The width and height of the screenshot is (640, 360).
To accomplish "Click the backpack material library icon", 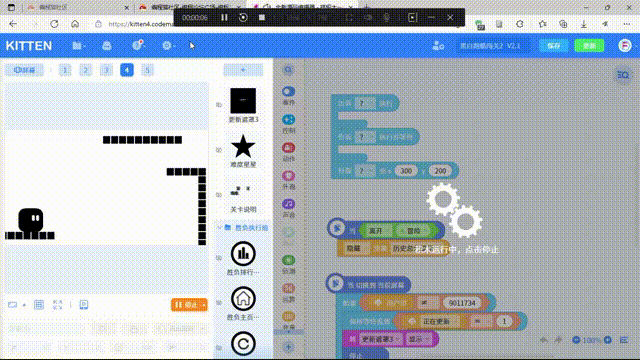I will click(107, 46).
